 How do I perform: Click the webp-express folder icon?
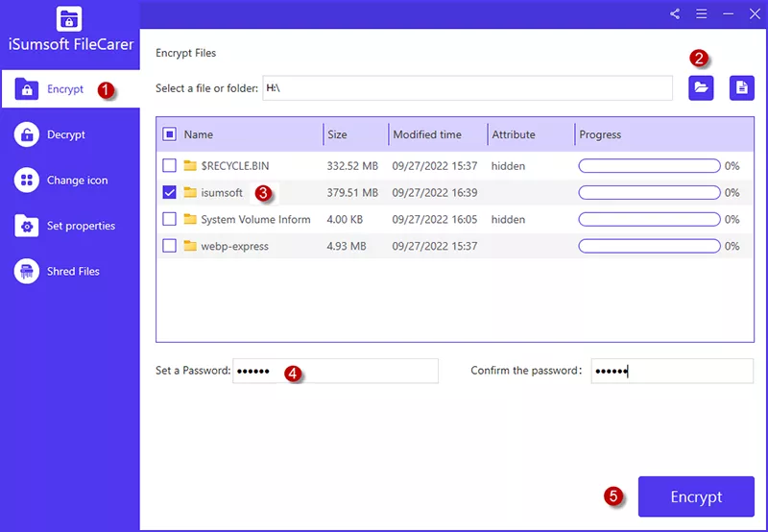(190, 246)
